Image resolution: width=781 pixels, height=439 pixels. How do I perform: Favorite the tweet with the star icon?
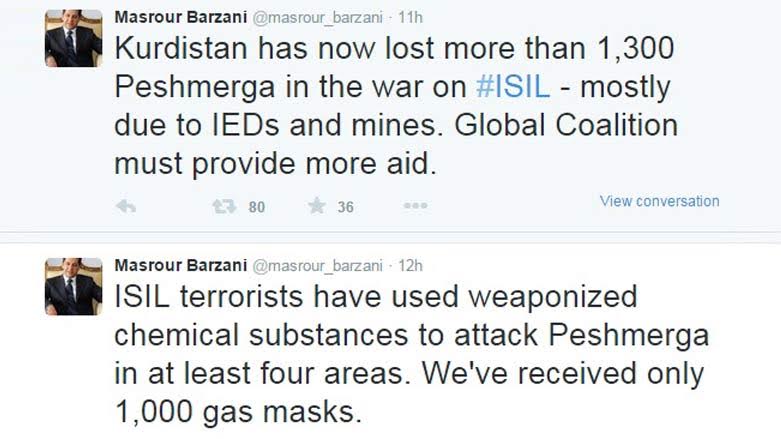tap(316, 206)
